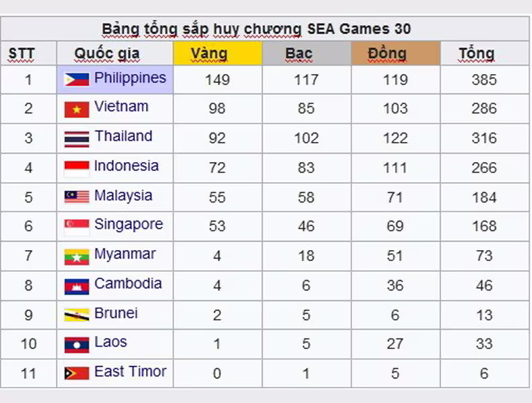Click the Vietnam flag icon

pyautogui.click(x=77, y=109)
